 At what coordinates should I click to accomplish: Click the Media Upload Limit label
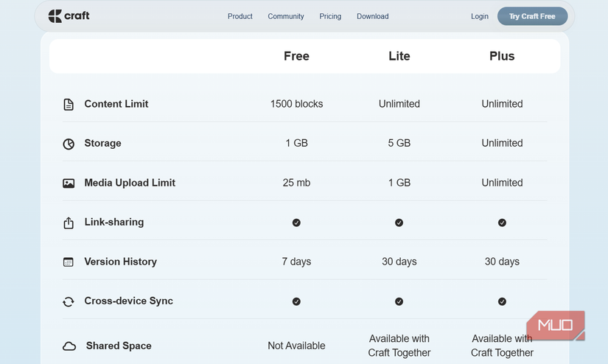point(130,183)
